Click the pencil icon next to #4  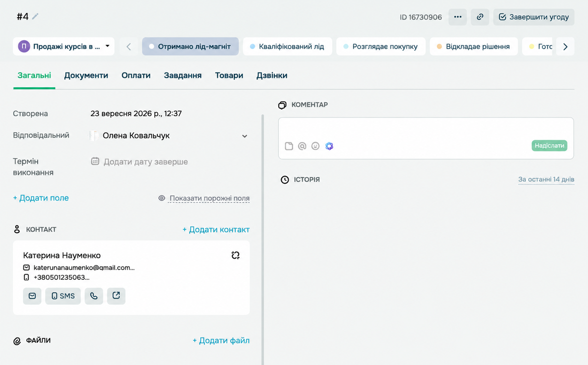pyautogui.click(x=35, y=16)
